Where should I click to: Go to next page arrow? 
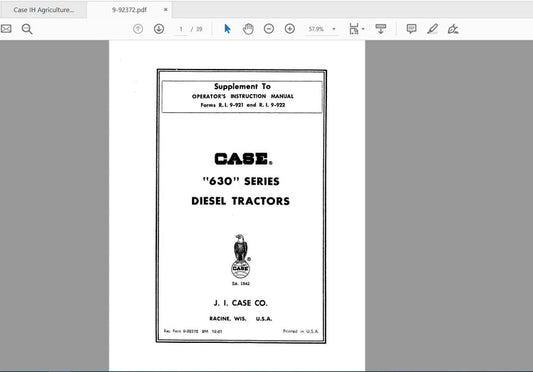coord(159,29)
